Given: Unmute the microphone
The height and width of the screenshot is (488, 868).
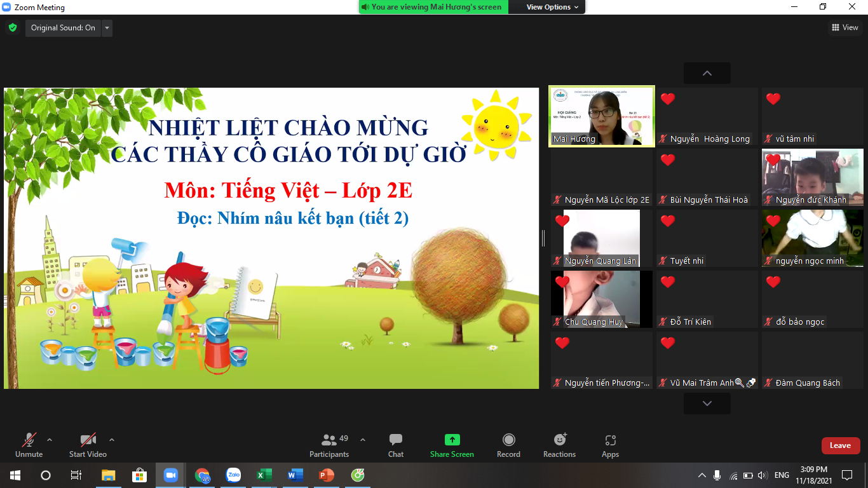Looking at the screenshot, I should (29, 445).
